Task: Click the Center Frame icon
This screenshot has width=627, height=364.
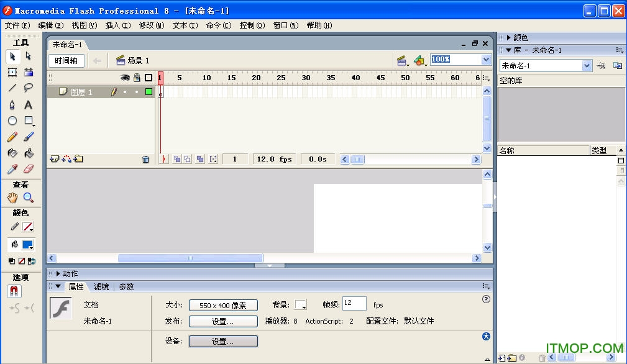Action: [163, 160]
